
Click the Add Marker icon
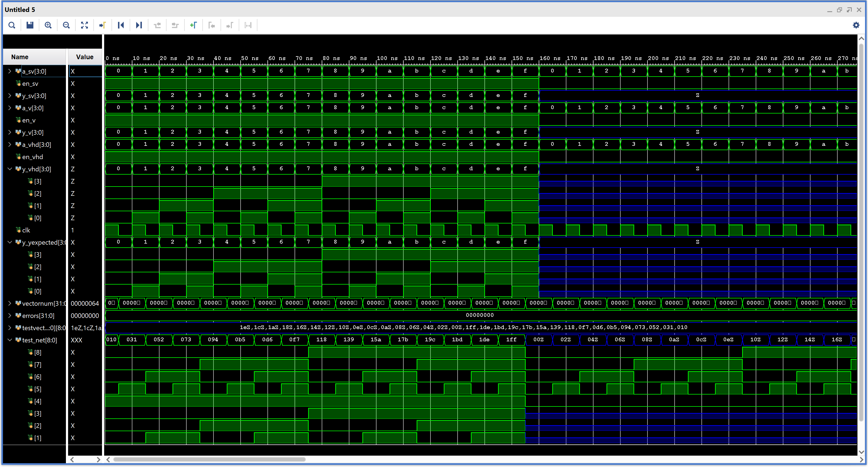(193, 25)
